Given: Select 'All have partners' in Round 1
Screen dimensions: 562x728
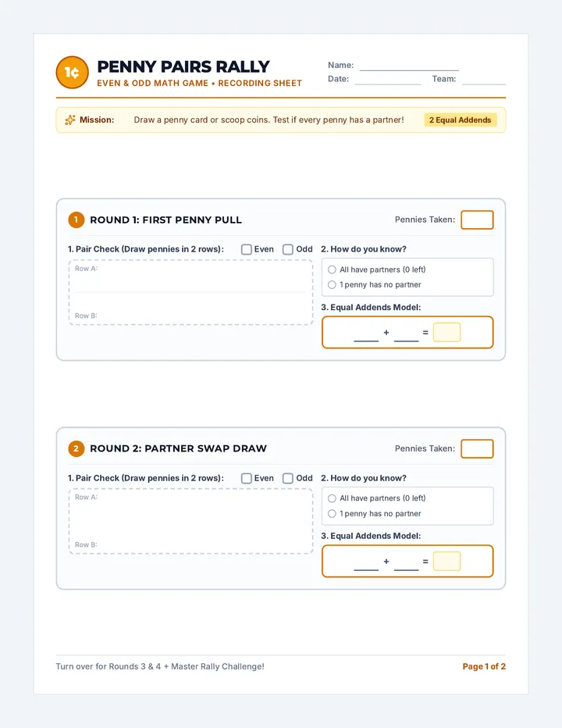Looking at the screenshot, I should pos(332,269).
